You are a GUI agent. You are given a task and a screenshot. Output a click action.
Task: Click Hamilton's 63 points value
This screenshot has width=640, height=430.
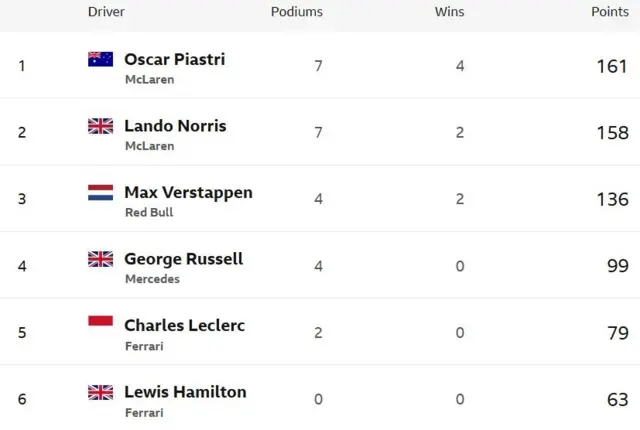pos(618,399)
